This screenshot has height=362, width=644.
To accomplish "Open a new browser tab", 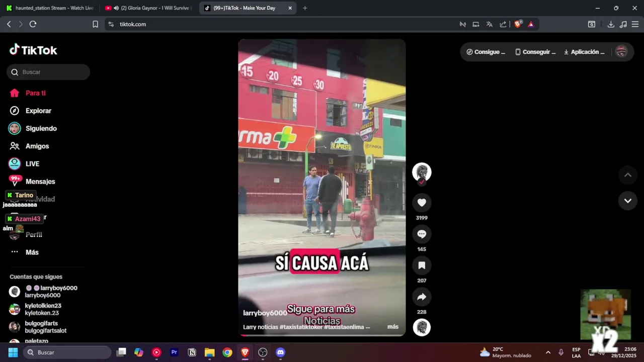I will click(x=305, y=8).
